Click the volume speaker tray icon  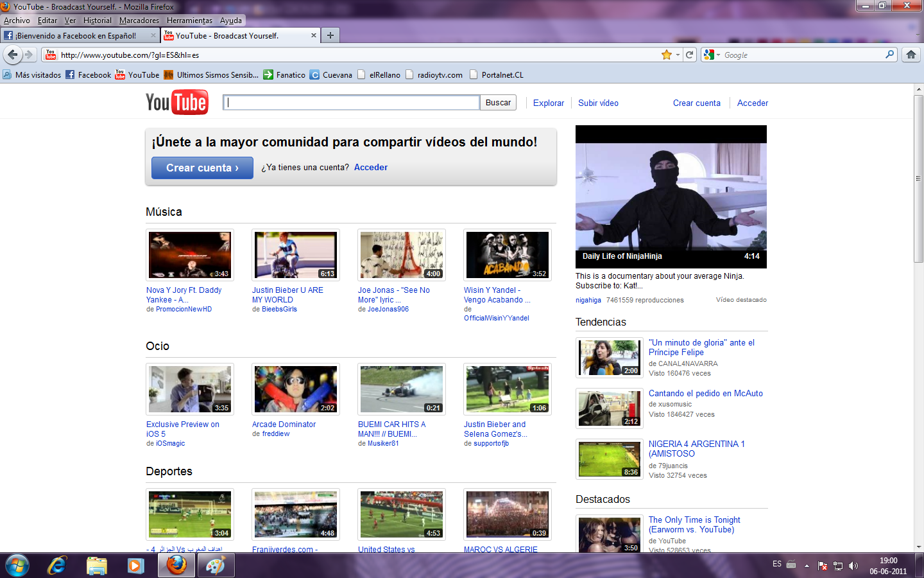click(x=853, y=566)
